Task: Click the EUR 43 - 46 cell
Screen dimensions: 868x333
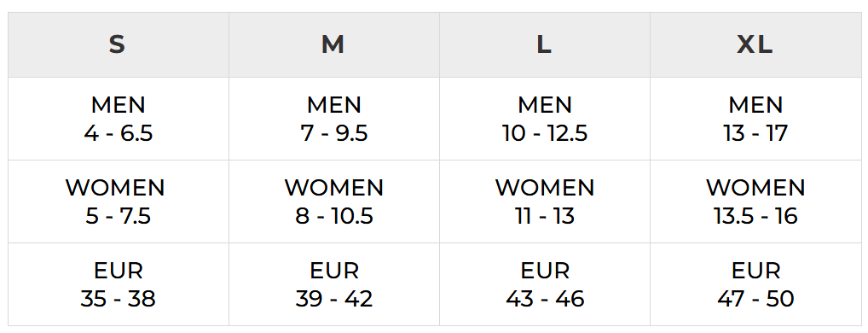Action: pos(545,284)
